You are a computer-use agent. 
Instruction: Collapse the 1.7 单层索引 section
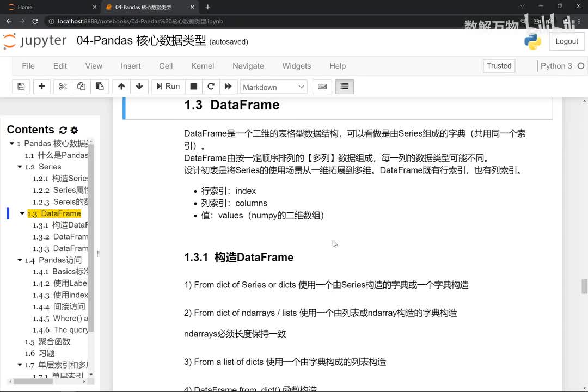click(20, 364)
